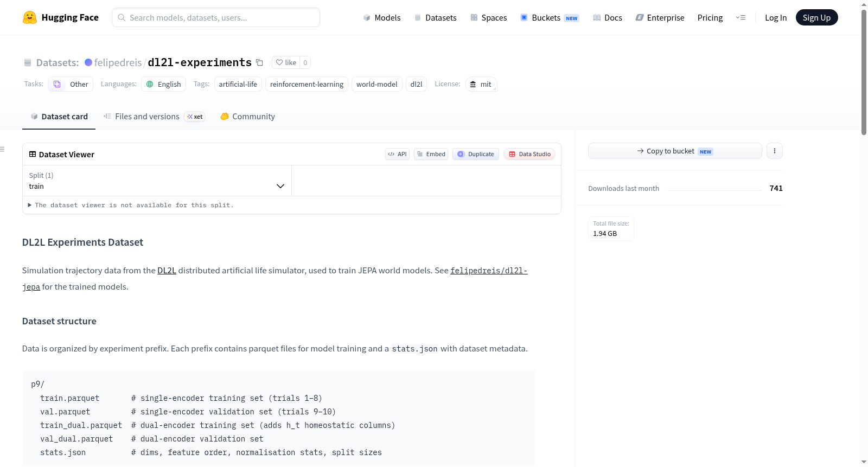This screenshot has height=467, width=868.
Task: Select the Other task tag
Action: click(x=71, y=84)
